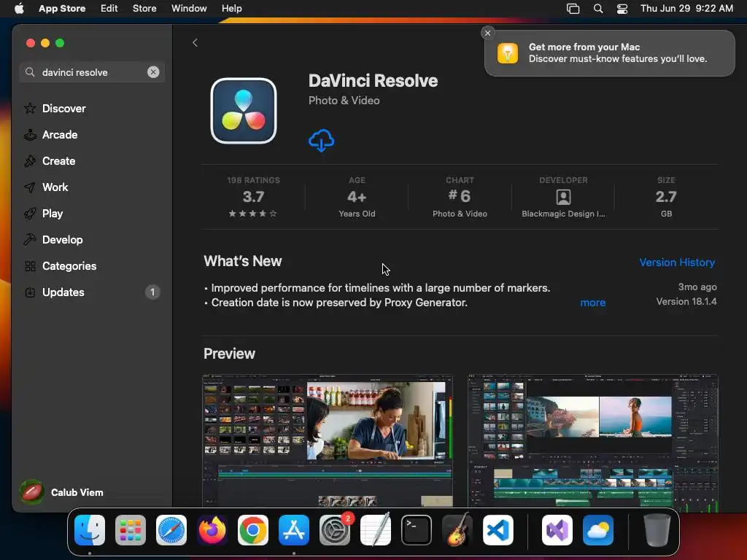Open the Edit menu

pos(109,8)
